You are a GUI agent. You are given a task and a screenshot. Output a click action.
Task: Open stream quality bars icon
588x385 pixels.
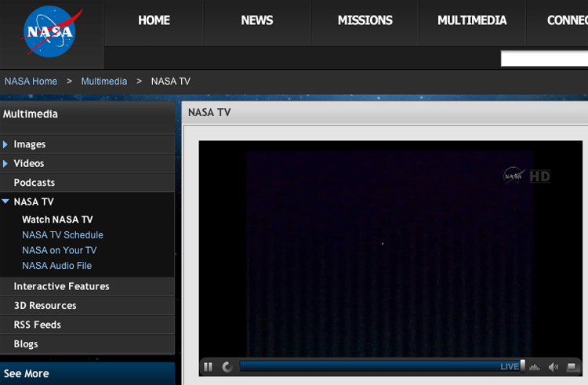(535, 367)
